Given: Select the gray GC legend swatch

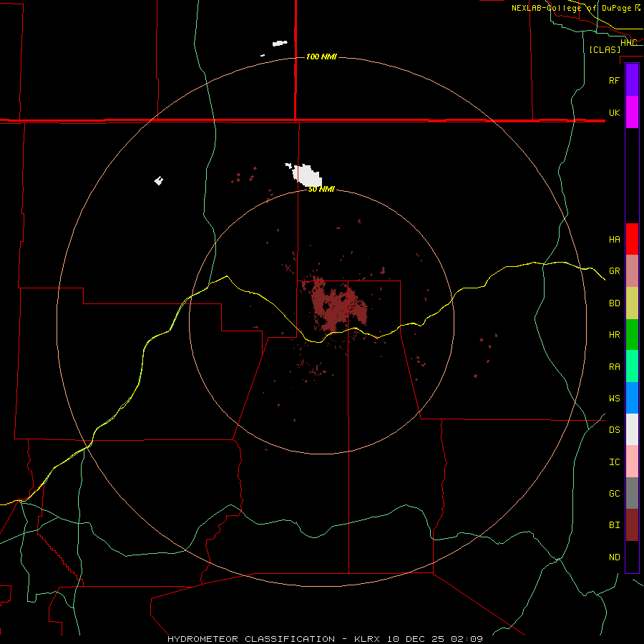Looking at the screenshot, I should point(632,493).
